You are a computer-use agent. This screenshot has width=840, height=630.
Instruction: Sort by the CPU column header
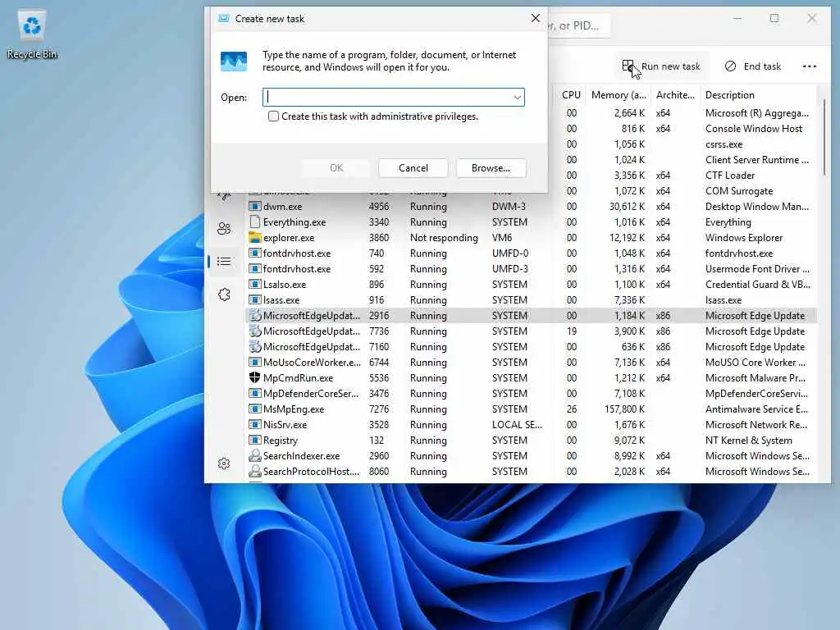coord(571,95)
